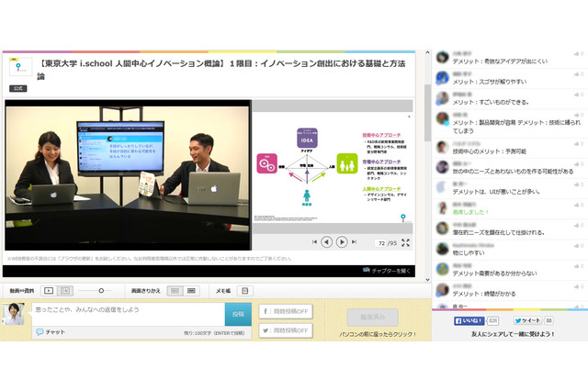
Task: Click the Facebook いいね! button
Action: [469, 321]
